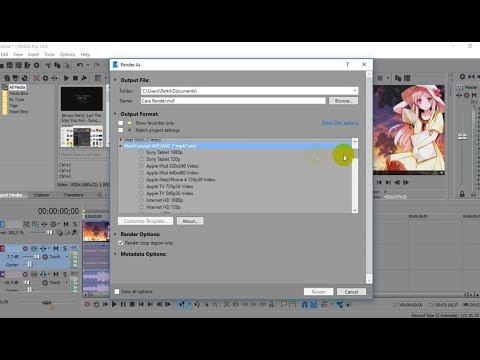Go to project start in timeline transport
The height and width of the screenshot is (360, 480).
(141, 304)
